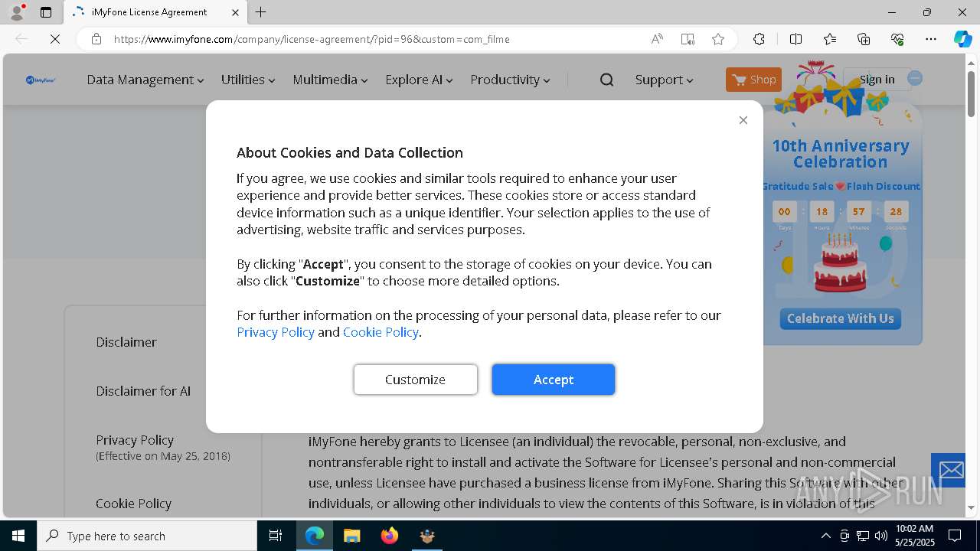Select Cookie Policy in the sidebar
The height and width of the screenshot is (551, 980).
point(133,504)
